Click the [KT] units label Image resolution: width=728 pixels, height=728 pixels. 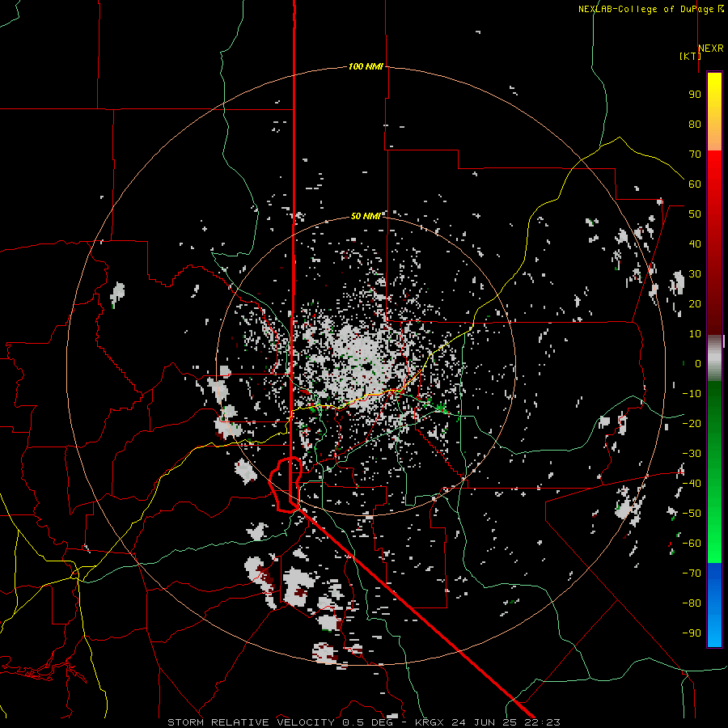click(x=690, y=56)
